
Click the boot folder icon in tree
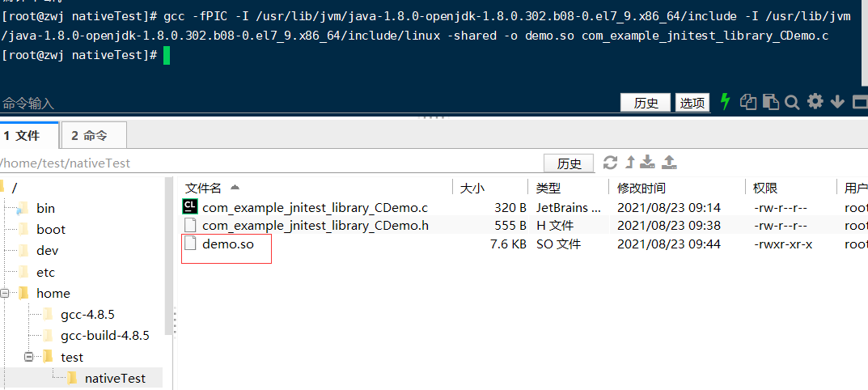coord(23,229)
